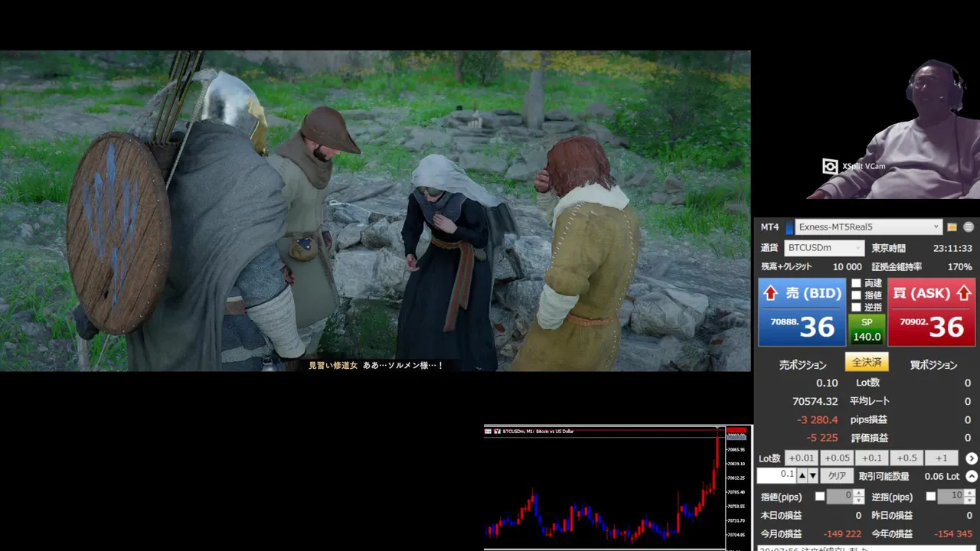Image resolution: width=980 pixels, height=551 pixels.
Task: Decrease lot size with down arrow
Action: tap(812, 475)
